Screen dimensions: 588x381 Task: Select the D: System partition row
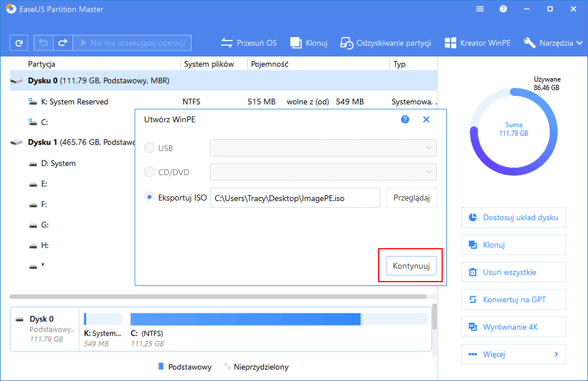tap(72, 163)
